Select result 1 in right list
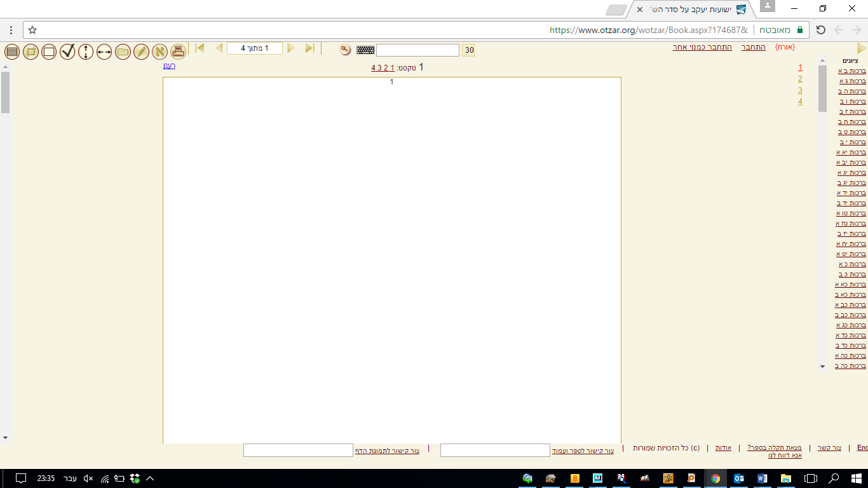 point(801,67)
